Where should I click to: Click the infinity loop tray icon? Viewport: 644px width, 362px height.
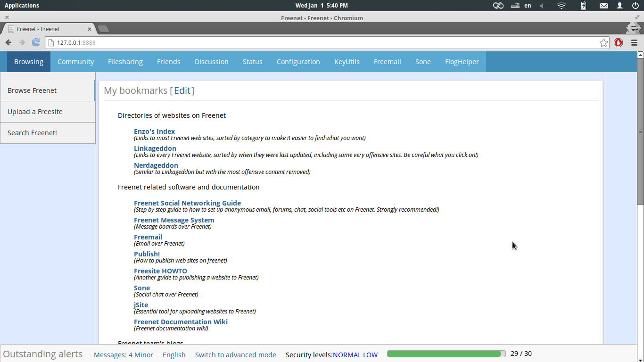pyautogui.click(x=498, y=6)
